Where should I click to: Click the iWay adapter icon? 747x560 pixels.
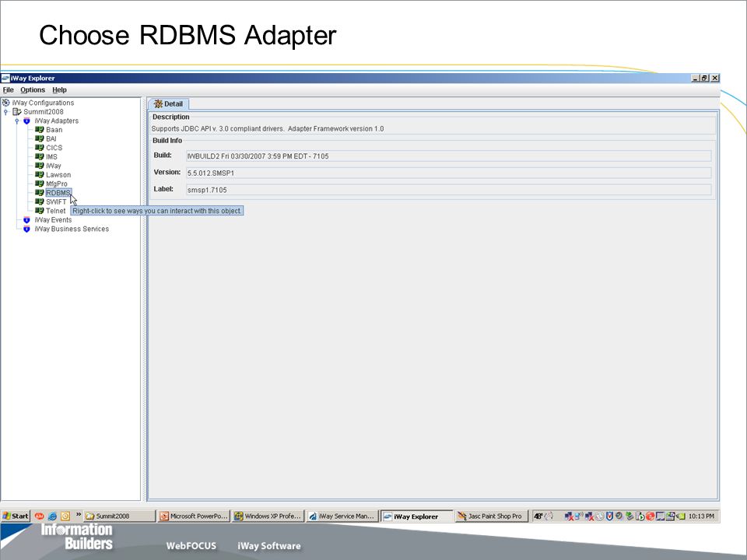(40, 166)
